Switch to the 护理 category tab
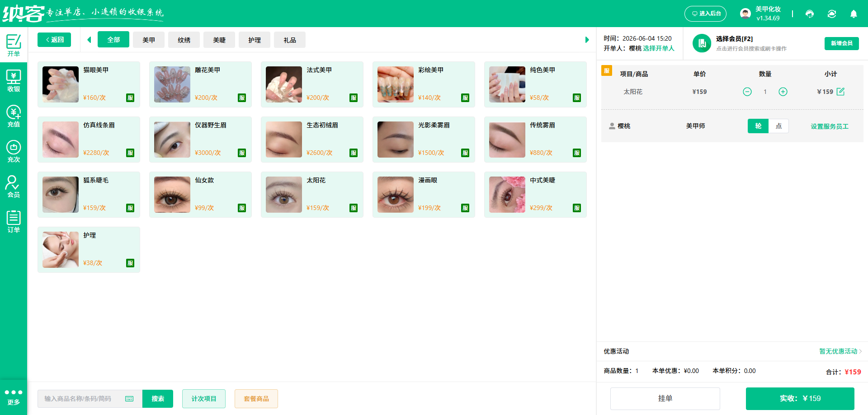The image size is (868, 415). coord(255,40)
